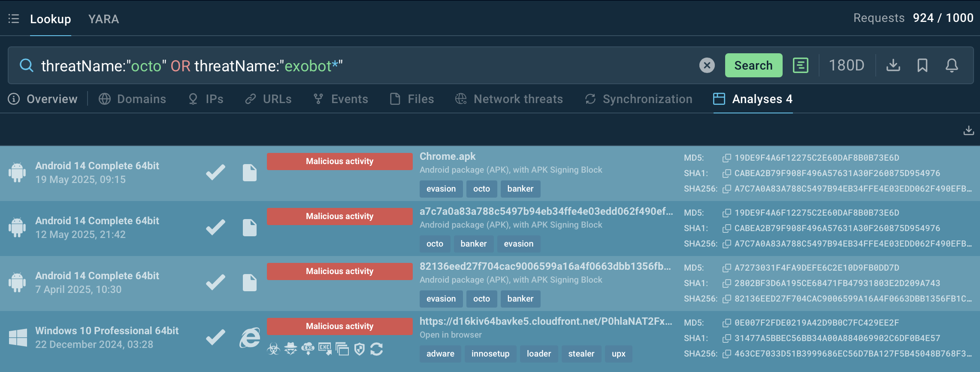This screenshot has width=980, height=372.
Task: Click the stealer tag
Action: 581,354
